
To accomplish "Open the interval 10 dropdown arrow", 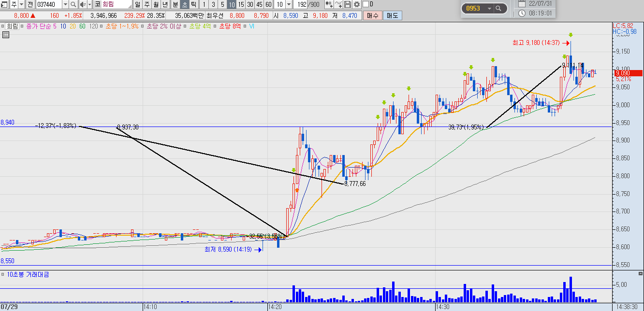I will pos(289,4).
